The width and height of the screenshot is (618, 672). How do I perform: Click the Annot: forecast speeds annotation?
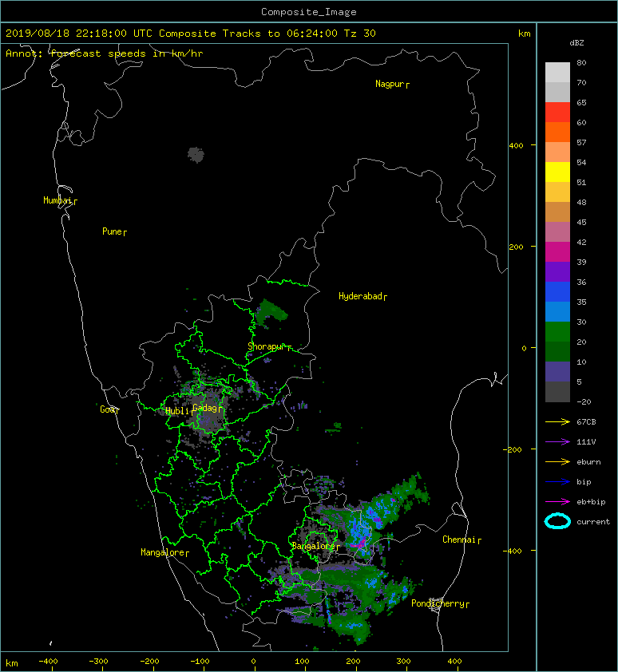pos(105,53)
